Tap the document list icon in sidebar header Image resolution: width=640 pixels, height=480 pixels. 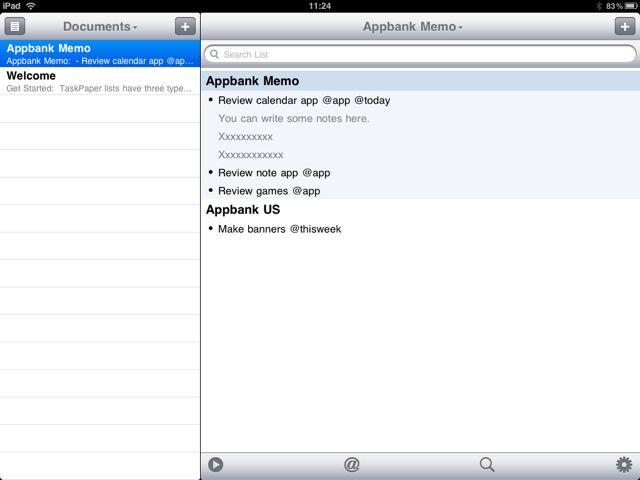coord(15,27)
